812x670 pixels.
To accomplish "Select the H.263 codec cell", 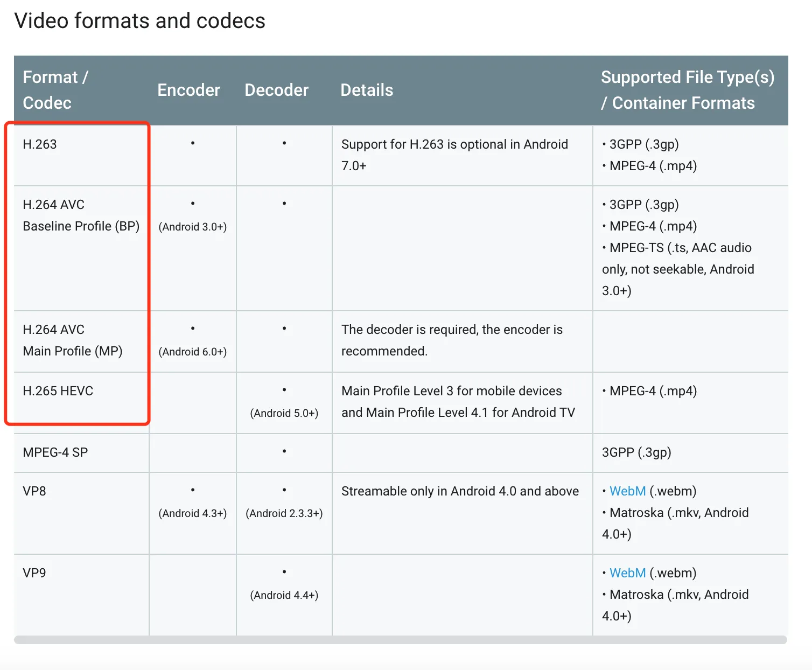I will [40, 144].
